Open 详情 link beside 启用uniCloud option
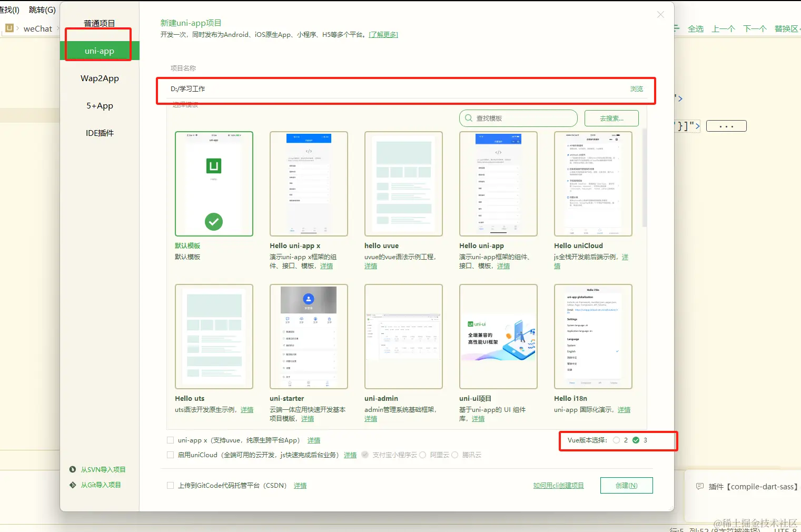Viewport: 801px width, 532px height. pos(350,455)
